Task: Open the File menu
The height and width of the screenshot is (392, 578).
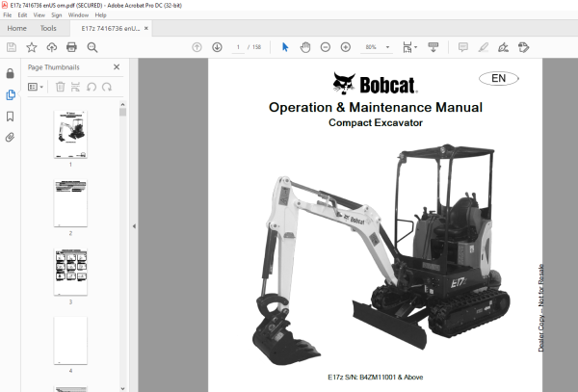Action: pos(8,15)
